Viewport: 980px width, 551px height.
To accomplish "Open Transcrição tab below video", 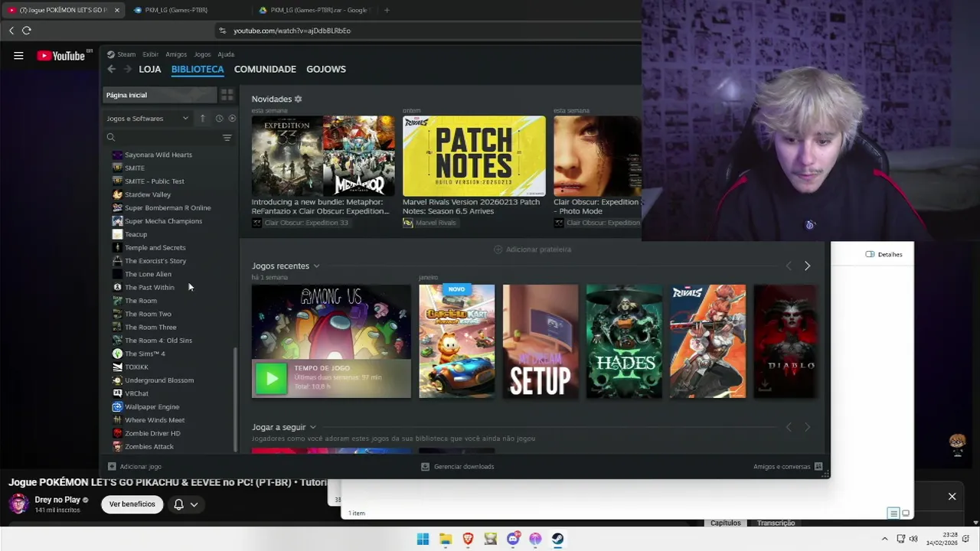I will coord(776,523).
